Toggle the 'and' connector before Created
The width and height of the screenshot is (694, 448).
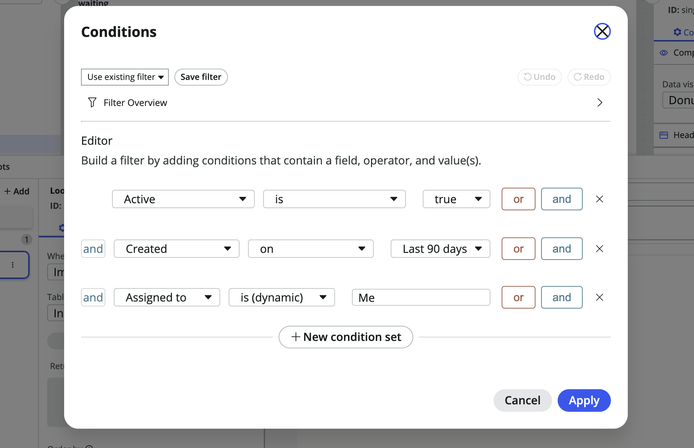pyautogui.click(x=93, y=249)
